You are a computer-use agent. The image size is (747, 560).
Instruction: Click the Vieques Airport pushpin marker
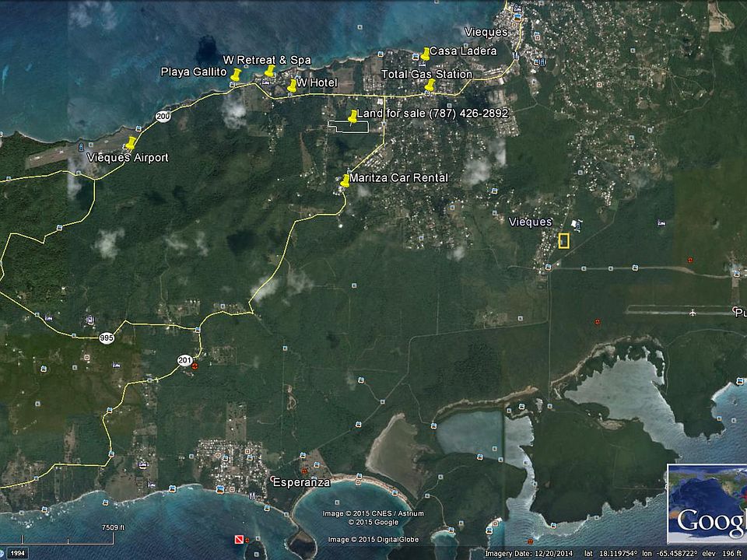(x=131, y=143)
